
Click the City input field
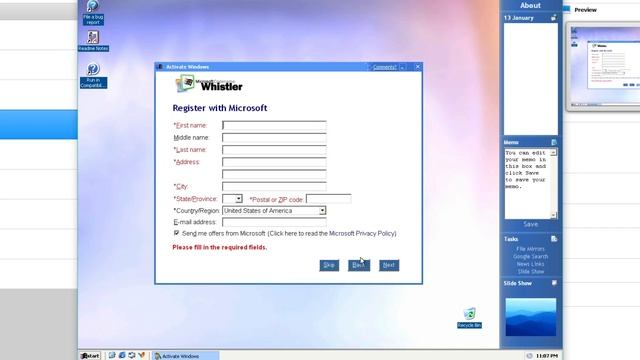[274, 187]
